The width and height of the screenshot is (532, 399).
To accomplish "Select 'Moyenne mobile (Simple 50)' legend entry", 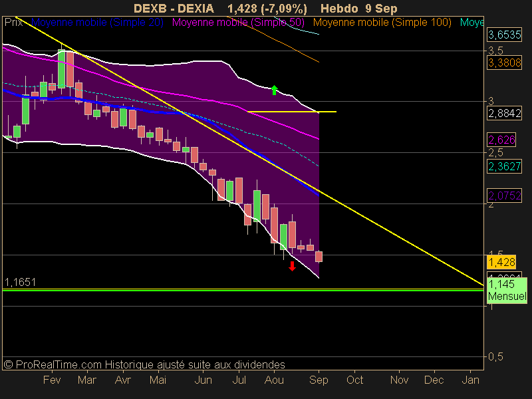I will (238, 23).
